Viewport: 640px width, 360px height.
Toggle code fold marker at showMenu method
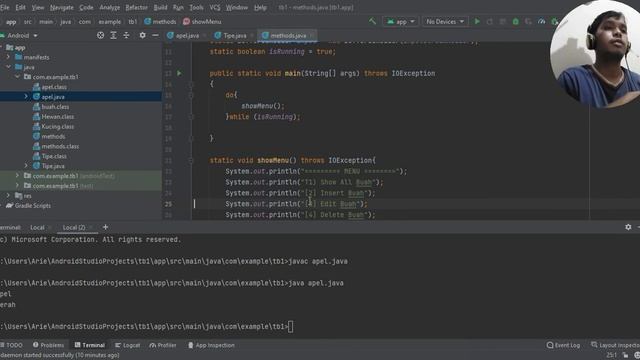(191, 160)
